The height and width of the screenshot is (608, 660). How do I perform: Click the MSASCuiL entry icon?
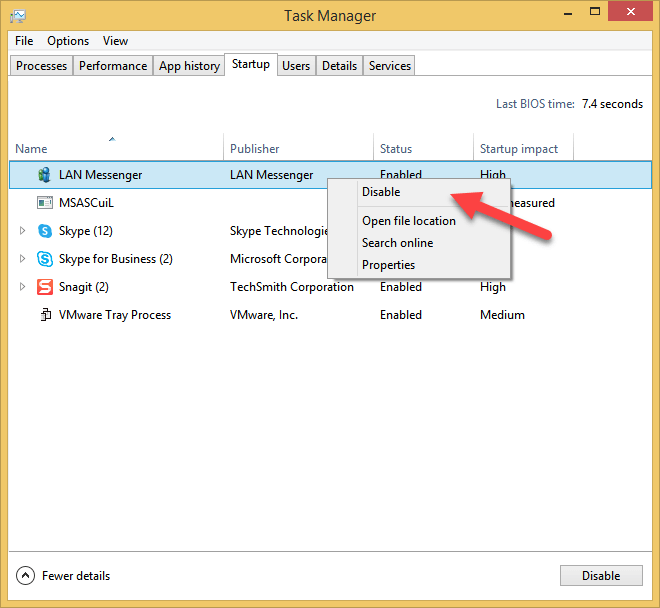coord(44,203)
